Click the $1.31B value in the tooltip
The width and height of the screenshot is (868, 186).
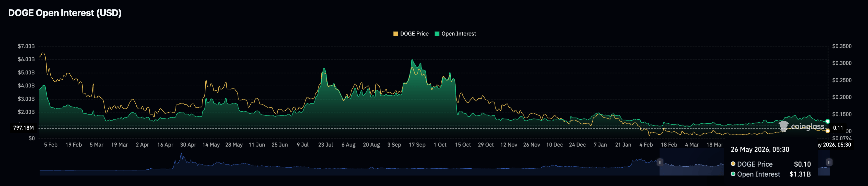[800, 174]
